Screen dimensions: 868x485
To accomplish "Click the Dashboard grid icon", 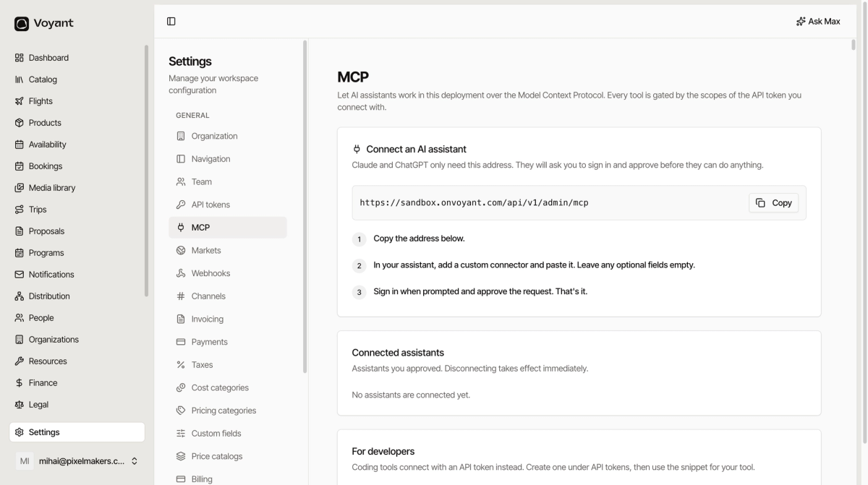I will point(20,58).
